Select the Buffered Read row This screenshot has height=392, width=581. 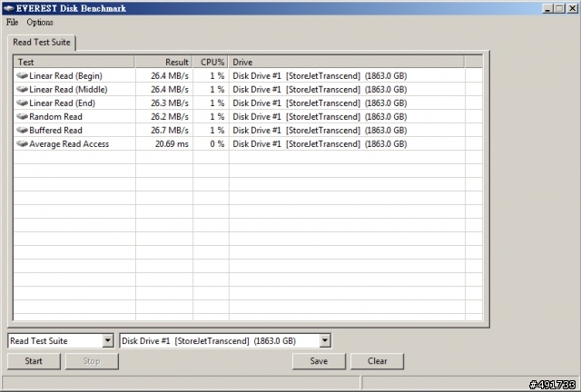[248, 131]
